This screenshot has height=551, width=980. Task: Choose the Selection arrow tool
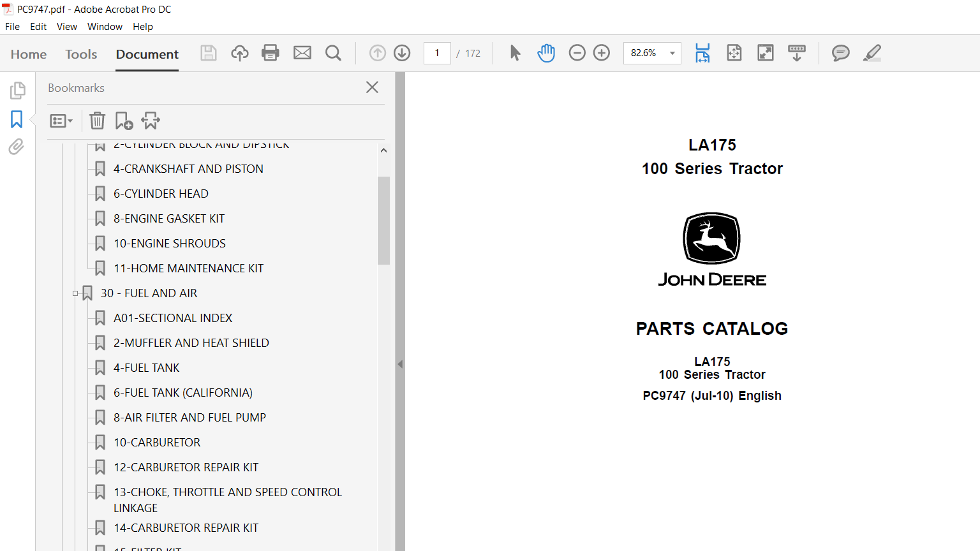[x=516, y=53]
